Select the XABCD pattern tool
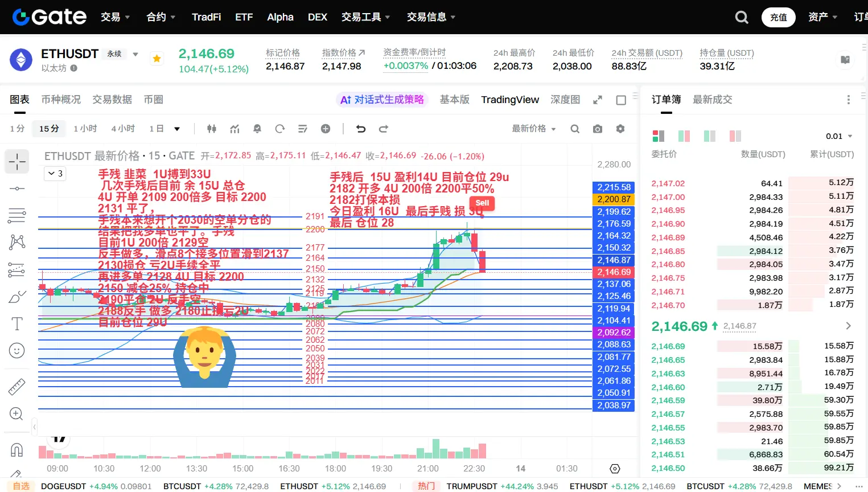Screen dimensions: 868x492 pos(17,242)
